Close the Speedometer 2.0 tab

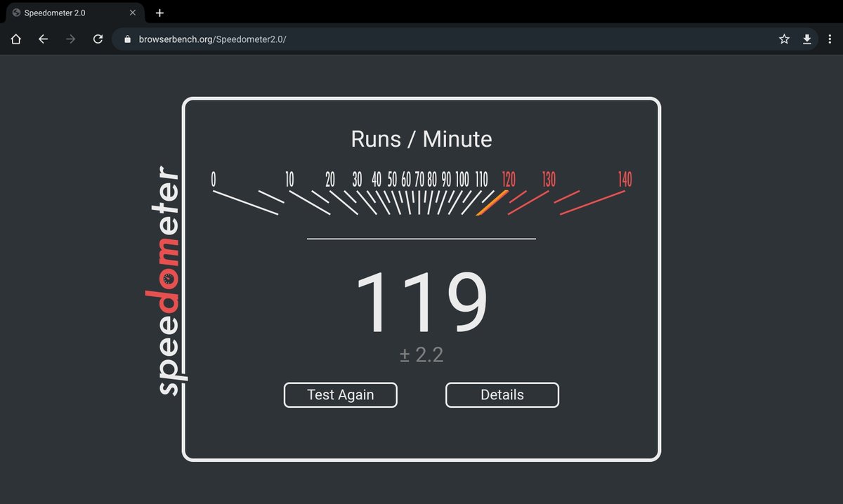(133, 13)
